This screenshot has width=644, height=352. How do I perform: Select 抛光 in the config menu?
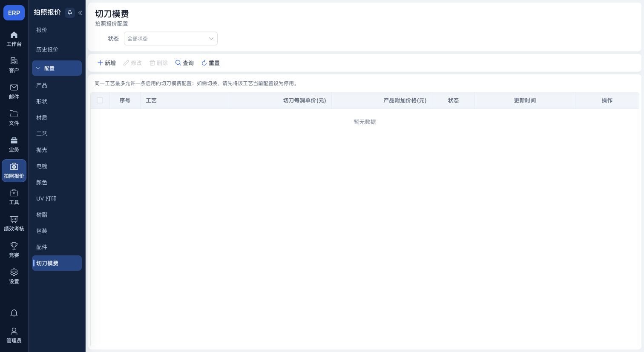pyautogui.click(x=57, y=150)
